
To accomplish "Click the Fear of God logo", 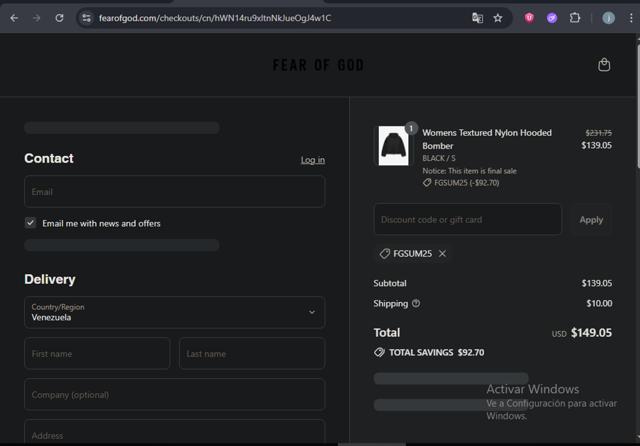I will coord(318,65).
